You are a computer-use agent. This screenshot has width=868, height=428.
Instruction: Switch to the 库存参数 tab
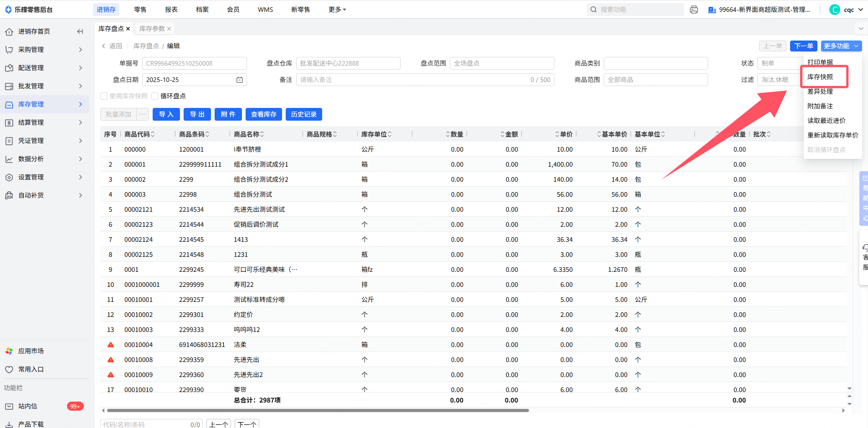pyautogui.click(x=152, y=29)
